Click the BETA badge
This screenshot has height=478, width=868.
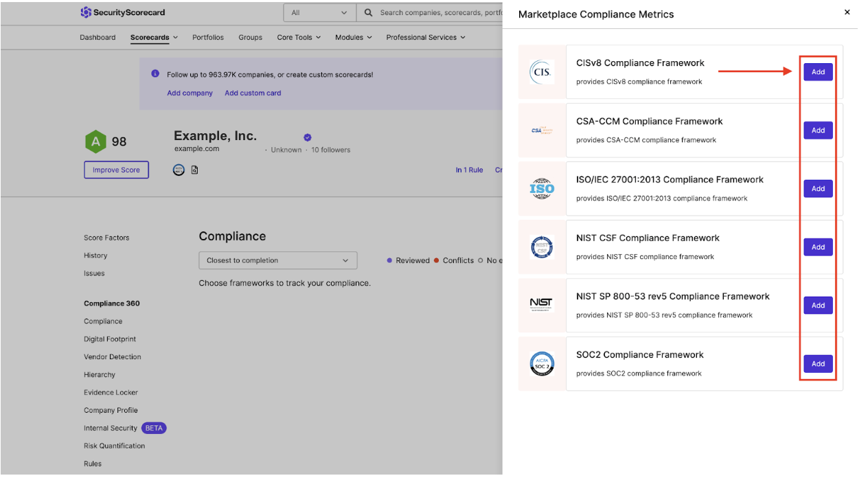coord(154,429)
